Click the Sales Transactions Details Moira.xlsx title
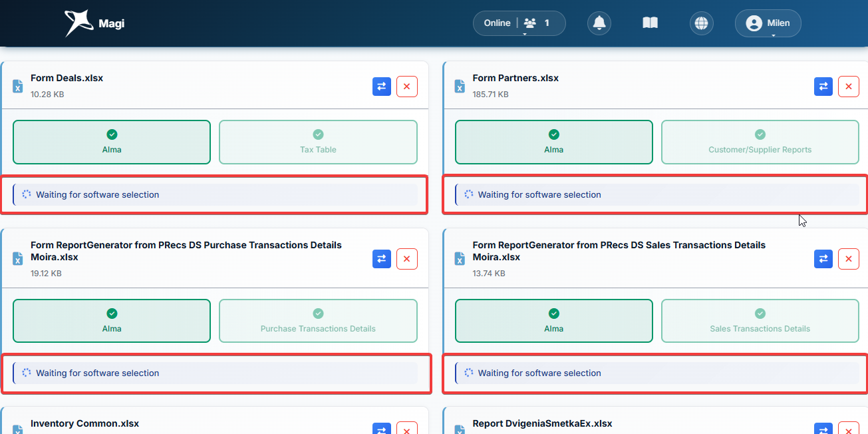This screenshot has width=868, height=434. tap(619, 251)
